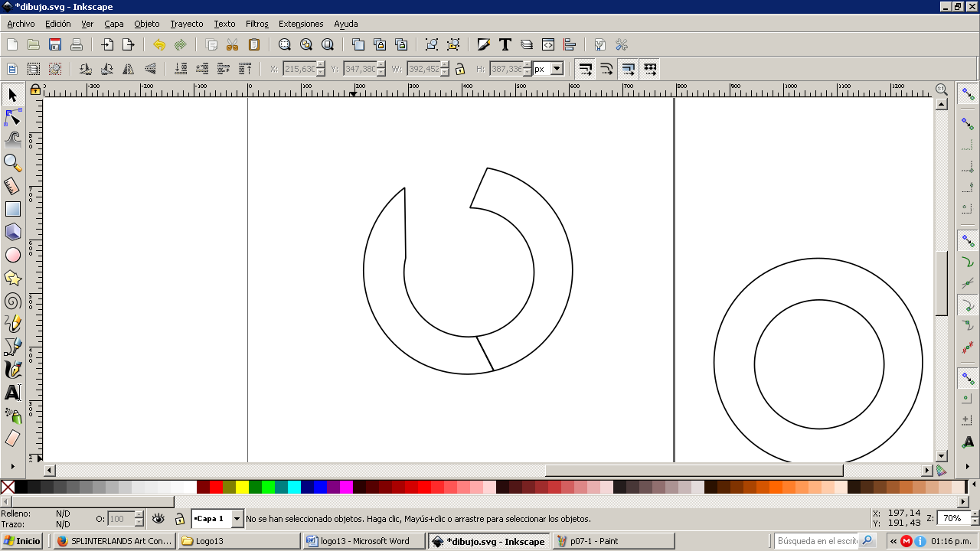Image resolution: width=980 pixels, height=551 pixels.
Task: Expand the system tray hidden icons
Action: pos(893,541)
